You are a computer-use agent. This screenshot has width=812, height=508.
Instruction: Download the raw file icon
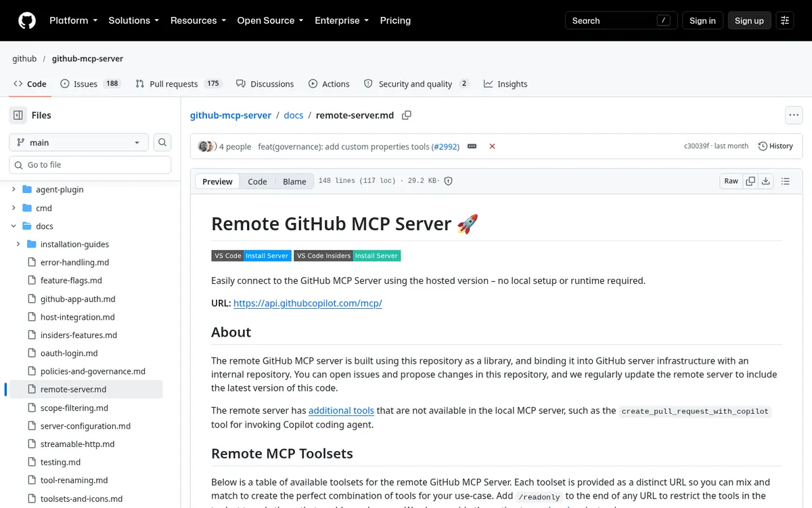tap(766, 181)
